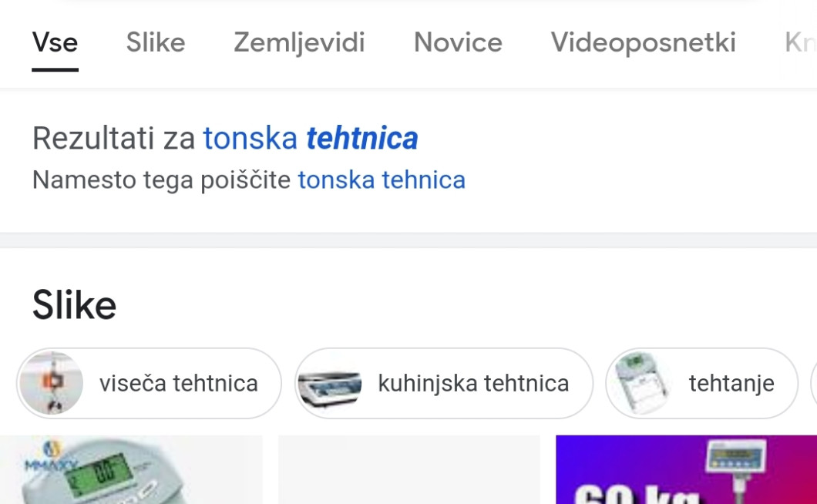Click the kitchen scale icon in the chip
Image resolution: width=817 pixels, height=504 pixels.
tap(329, 383)
